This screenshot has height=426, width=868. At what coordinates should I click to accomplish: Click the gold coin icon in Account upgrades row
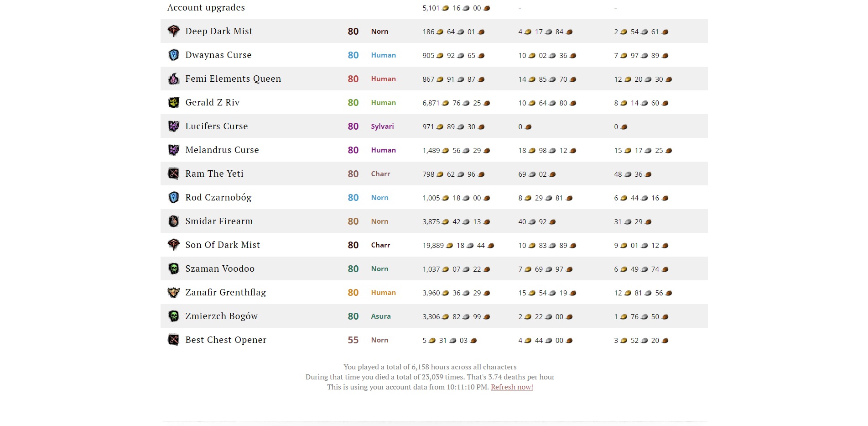pos(446,8)
